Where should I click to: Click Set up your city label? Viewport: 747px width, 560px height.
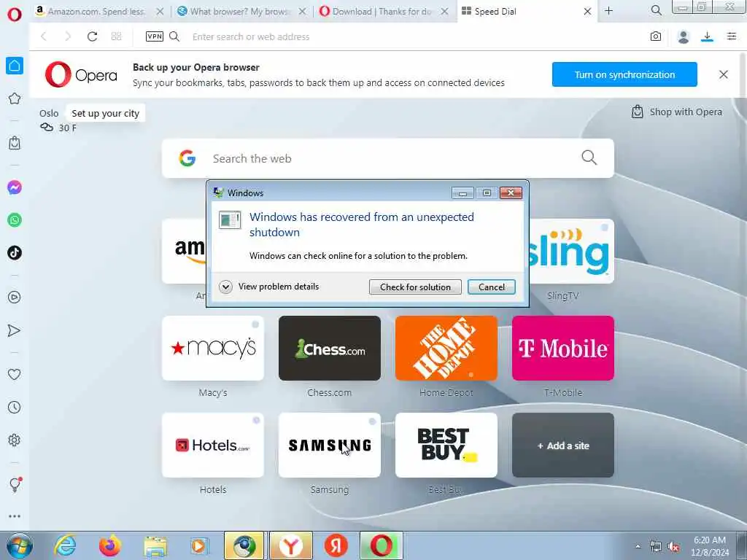pos(105,113)
